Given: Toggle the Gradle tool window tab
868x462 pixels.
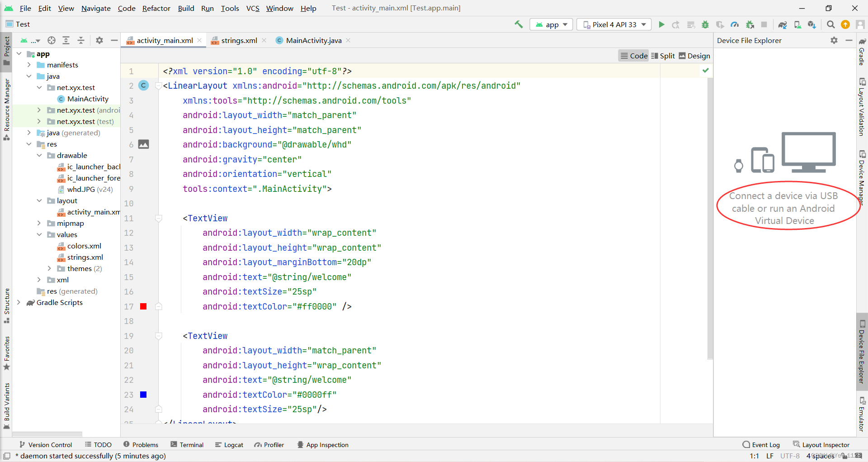Looking at the screenshot, I should click(x=862, y=52).
